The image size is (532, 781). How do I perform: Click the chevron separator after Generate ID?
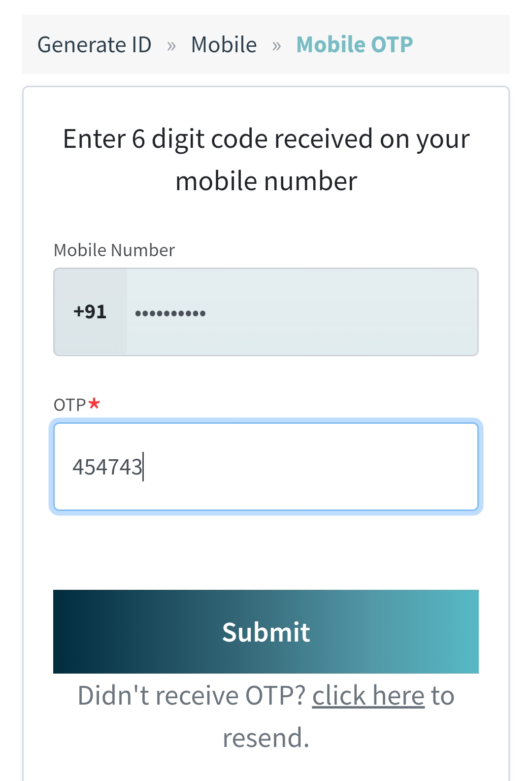coord(171,46)
